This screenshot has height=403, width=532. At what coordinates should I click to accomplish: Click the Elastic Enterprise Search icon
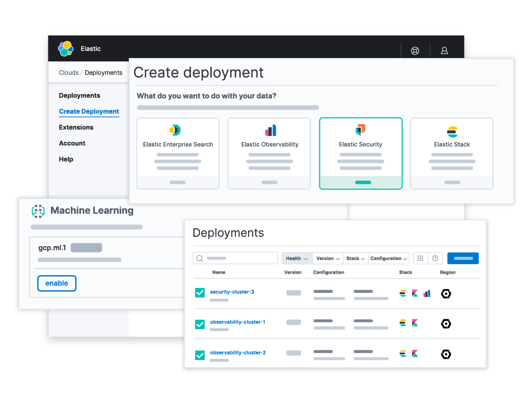pos(178,129)
